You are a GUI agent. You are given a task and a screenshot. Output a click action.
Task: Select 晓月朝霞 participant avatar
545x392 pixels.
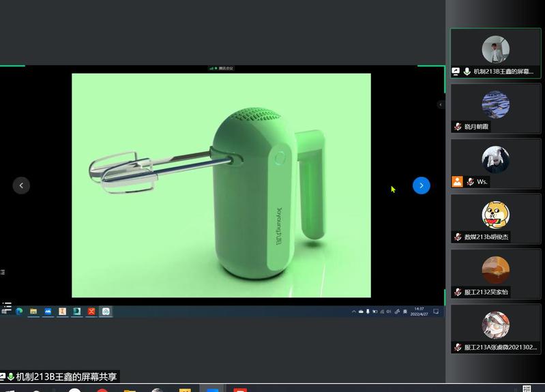click(496, 104)
